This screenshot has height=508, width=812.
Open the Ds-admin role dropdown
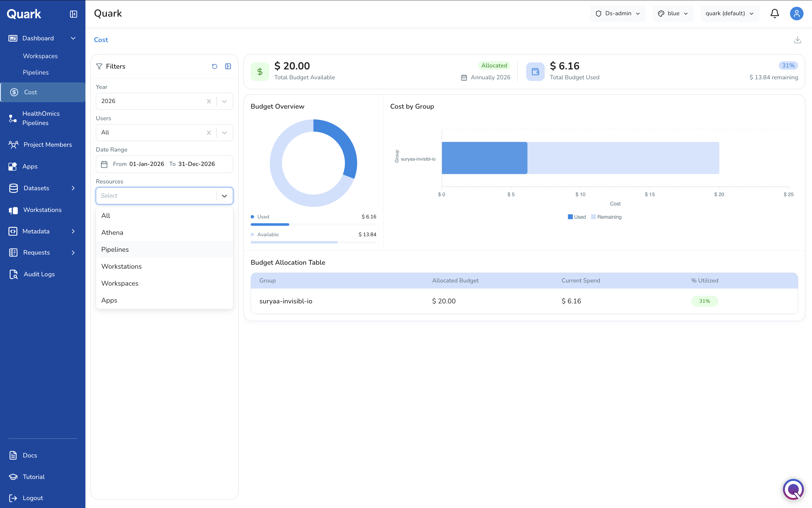pos(618,14)
